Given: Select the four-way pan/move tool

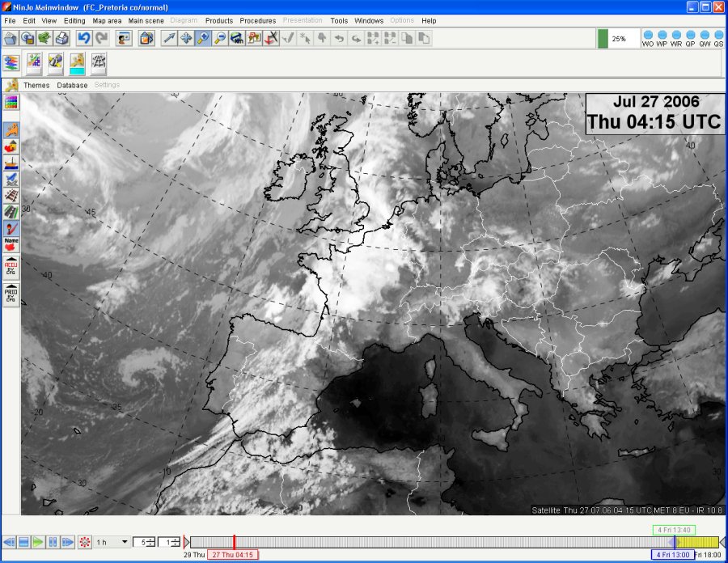Looking at the screenshot, I should point(186,38).
